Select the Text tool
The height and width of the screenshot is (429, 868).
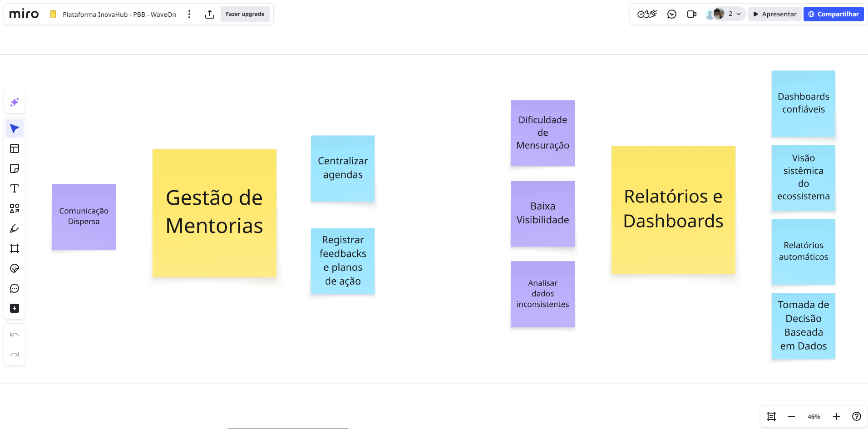[x=15, y=188]
